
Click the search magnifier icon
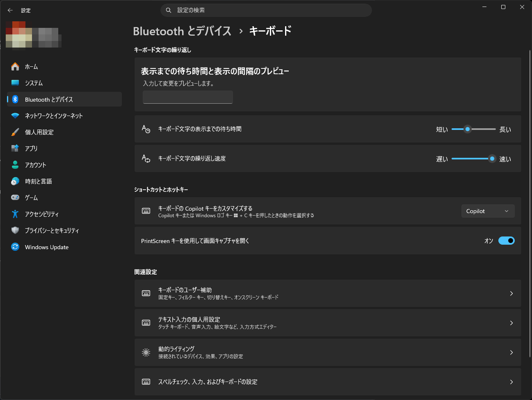tap(169, 10)
